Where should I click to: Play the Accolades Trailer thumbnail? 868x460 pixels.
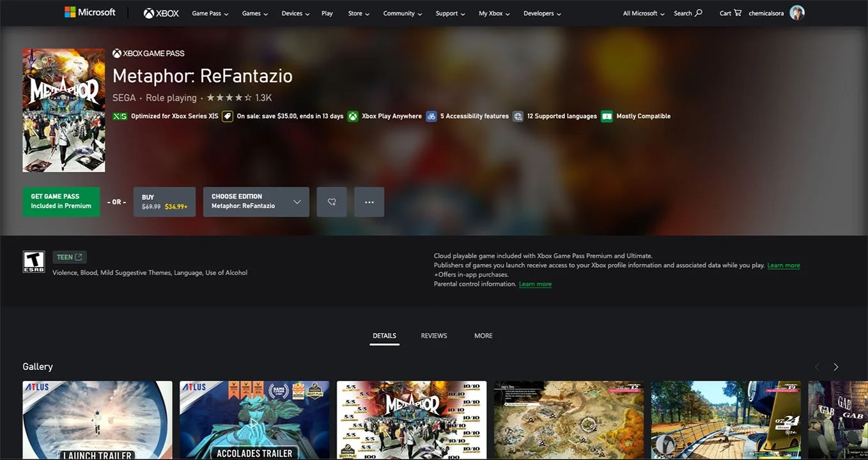point(254,420)
